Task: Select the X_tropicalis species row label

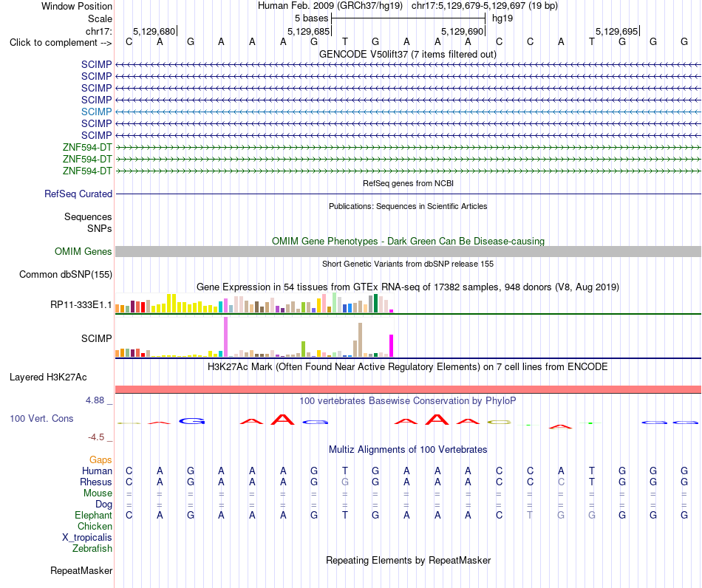Action: click(x=87, y=538)
